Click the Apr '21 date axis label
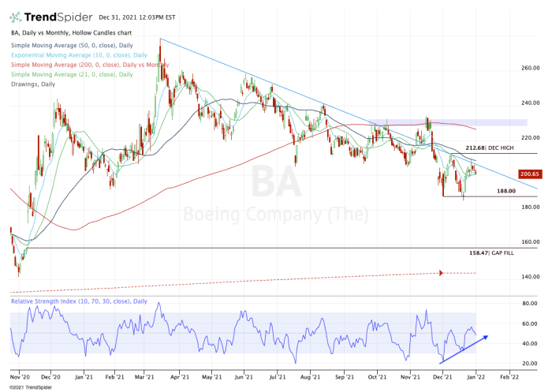This screenshot has height=392, width=552. (180, 377)
